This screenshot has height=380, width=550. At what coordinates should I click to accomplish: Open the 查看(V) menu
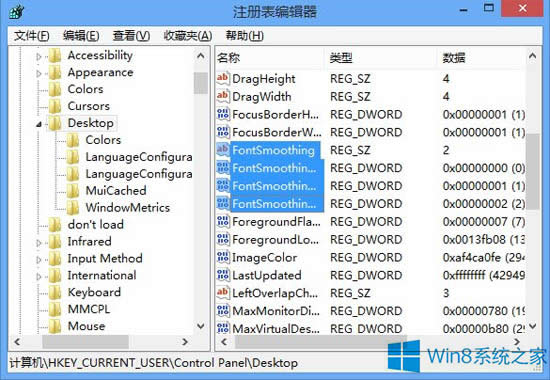[131, 35]
